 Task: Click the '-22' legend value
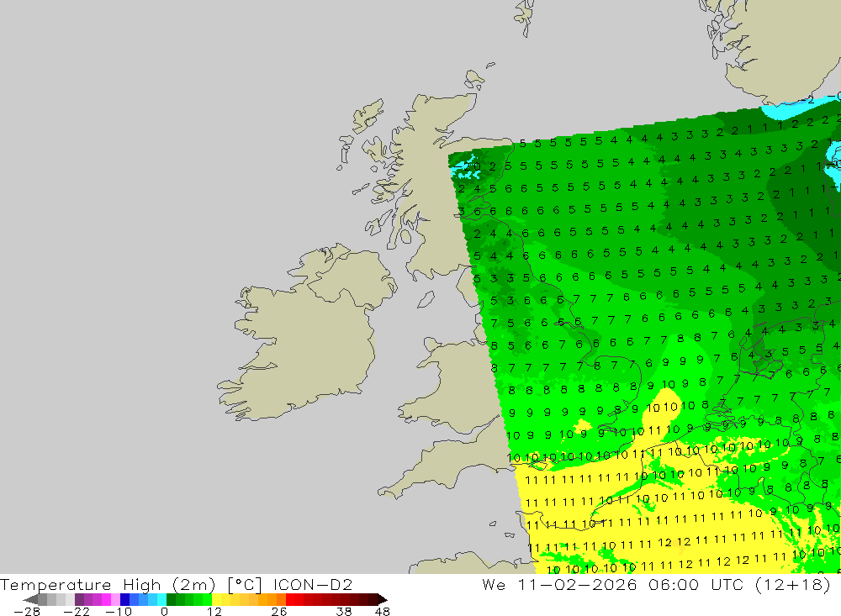77,612
